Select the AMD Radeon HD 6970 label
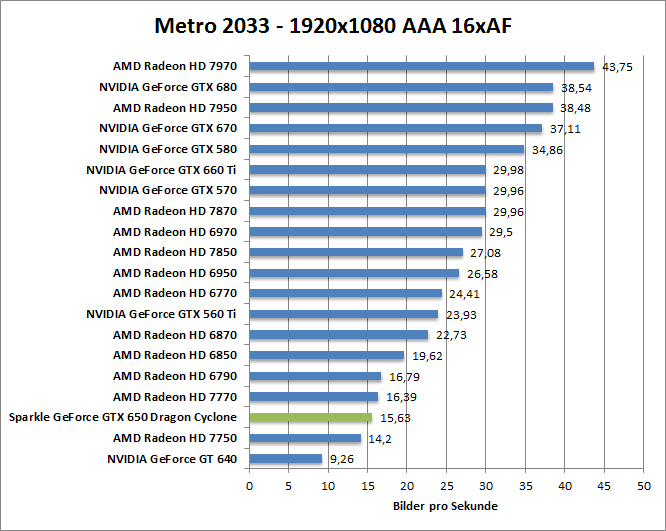Screen dimensions: 666x531 (x=175, y=232)
